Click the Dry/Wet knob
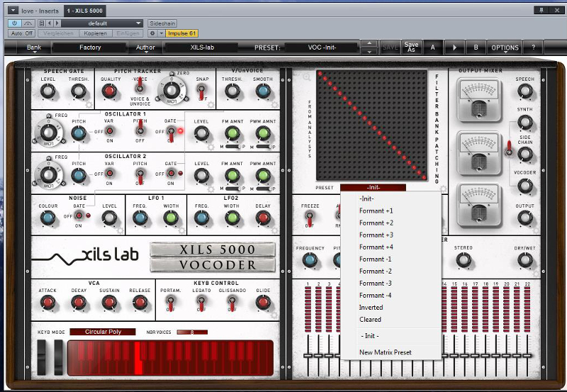The image size is (567, 392). (x=524, y=260)
